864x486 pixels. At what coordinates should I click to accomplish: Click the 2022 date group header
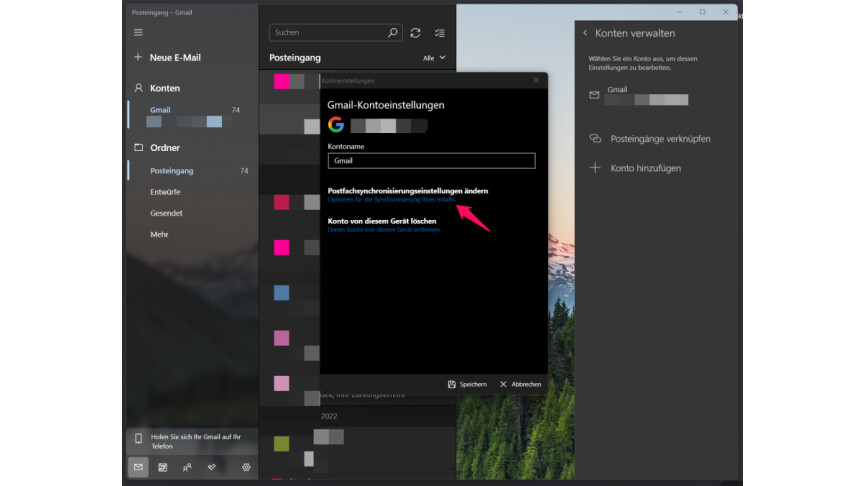click(x=329, y=416)
